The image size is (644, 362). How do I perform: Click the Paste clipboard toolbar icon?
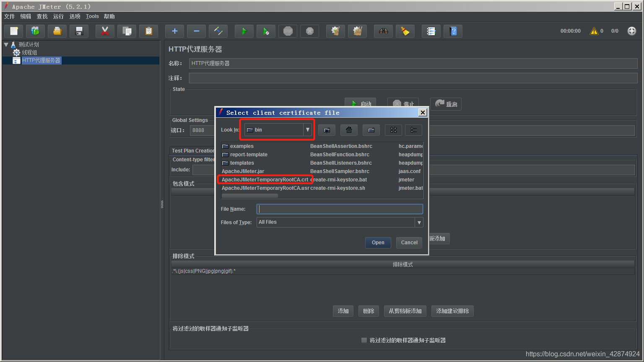click(x=148, y=31)
